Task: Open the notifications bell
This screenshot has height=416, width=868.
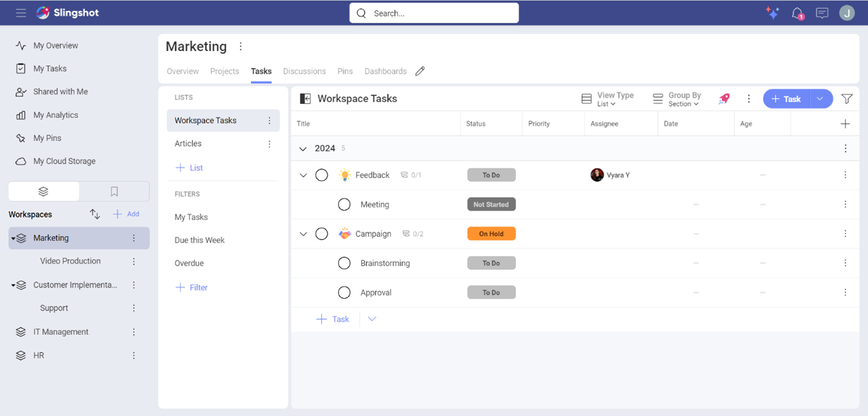Action: pyautogui.click(x=798, y=13)
